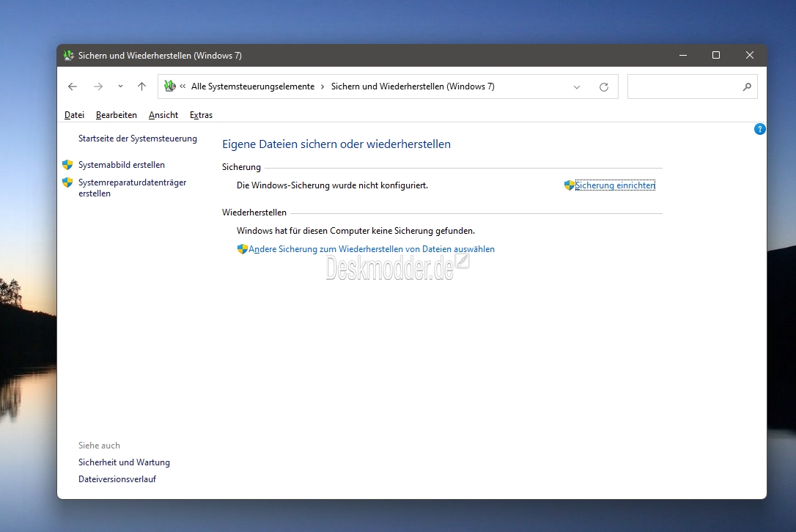This screenshot has width=796, height=532.
Task: Click Systemabbild erstellen link
Action: coord(122,165)
